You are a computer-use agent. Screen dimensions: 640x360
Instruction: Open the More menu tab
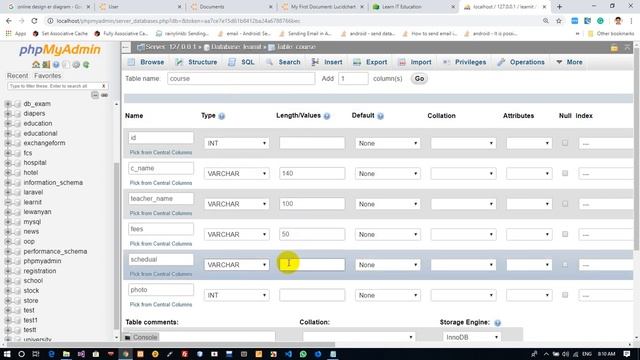[x=569, y=62]
